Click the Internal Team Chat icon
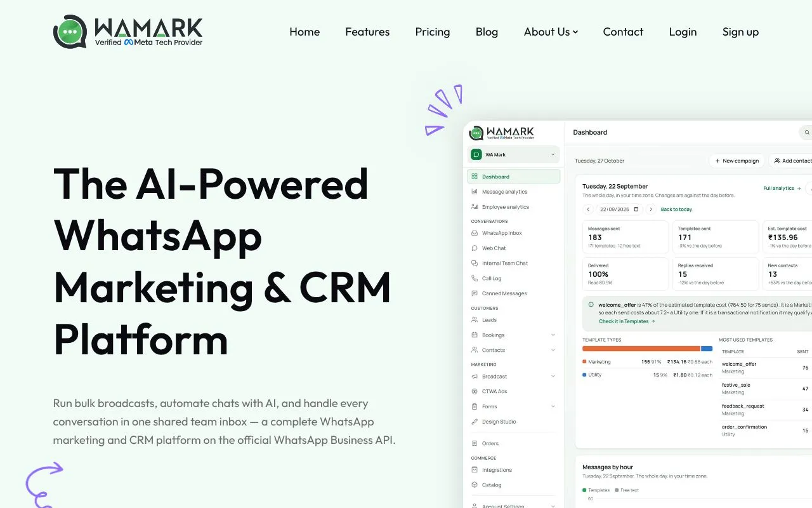Screen dimensions: 812x508 pos(475,263)
